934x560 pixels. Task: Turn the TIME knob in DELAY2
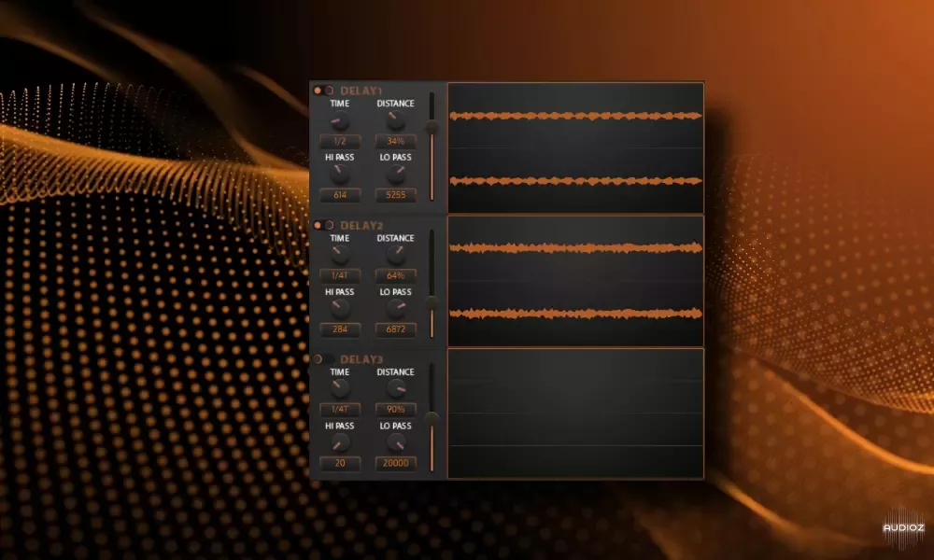pyautogui.click(x=338, y=256)
